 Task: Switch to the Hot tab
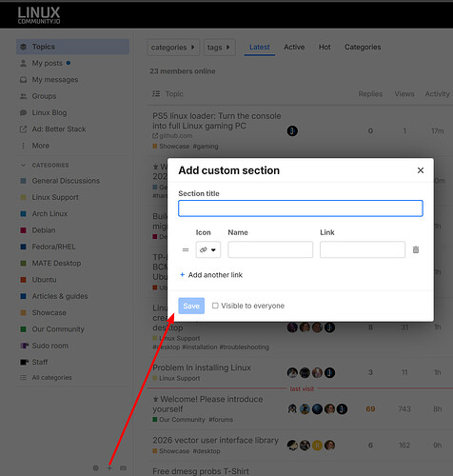pyautogui.click(x=325, y=47)
